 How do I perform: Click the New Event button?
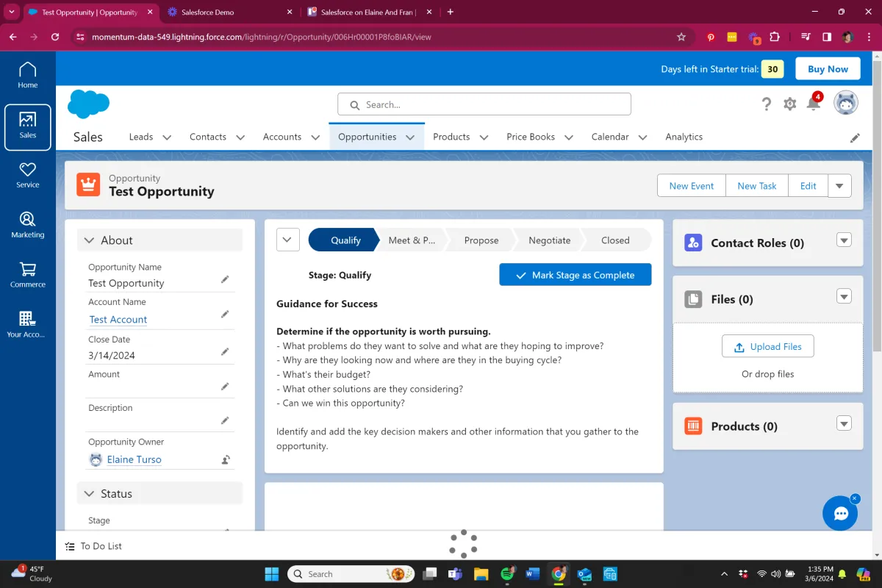point(691,186)
